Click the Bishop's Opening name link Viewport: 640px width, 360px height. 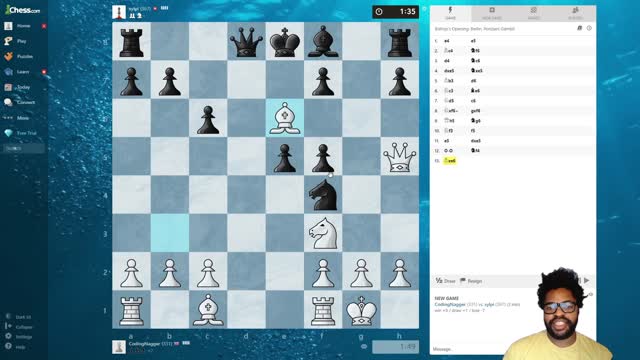pyautogui.click(x=474, y=29)
